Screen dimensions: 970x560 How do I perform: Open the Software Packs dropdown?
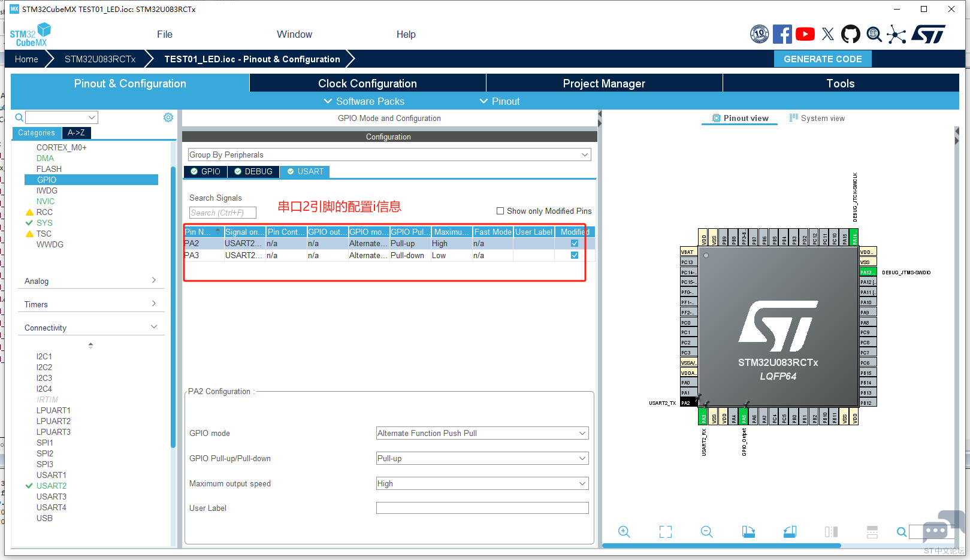coord(364,101)
